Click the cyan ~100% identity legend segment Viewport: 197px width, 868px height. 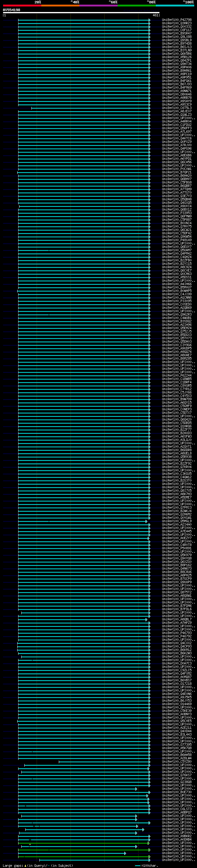tap(175, 6)
